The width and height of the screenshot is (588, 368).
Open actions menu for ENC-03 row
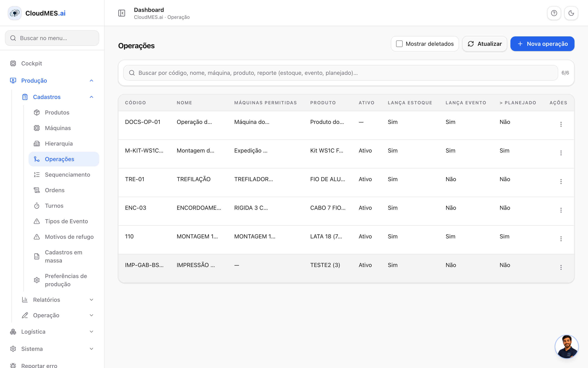click(561, 210)
